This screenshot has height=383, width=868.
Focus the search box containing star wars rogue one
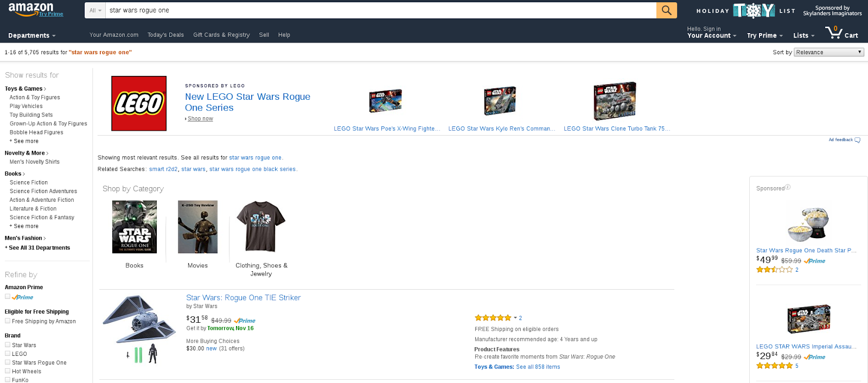click(x=381, y=10)
